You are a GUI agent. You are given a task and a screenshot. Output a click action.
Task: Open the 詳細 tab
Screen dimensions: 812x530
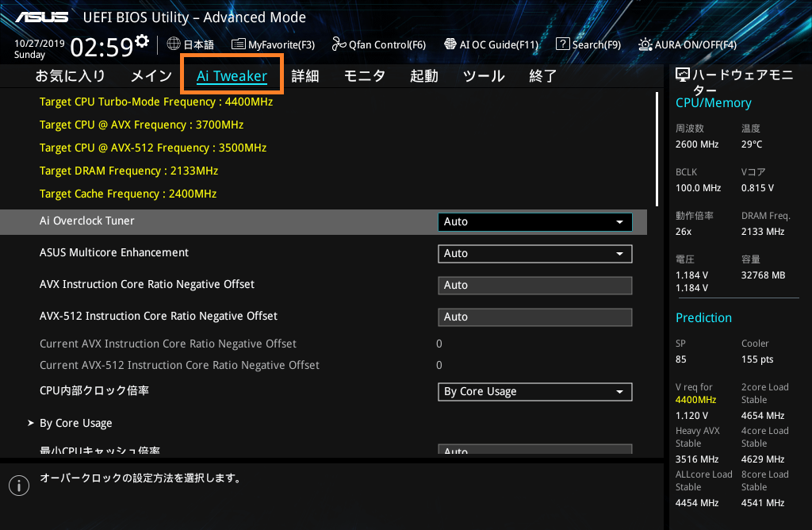point(305,76)
